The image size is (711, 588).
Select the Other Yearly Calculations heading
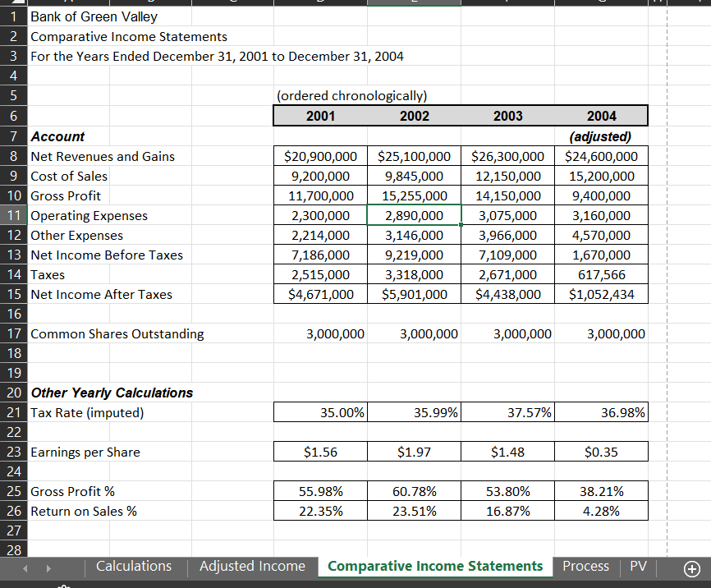pos(112,393)
